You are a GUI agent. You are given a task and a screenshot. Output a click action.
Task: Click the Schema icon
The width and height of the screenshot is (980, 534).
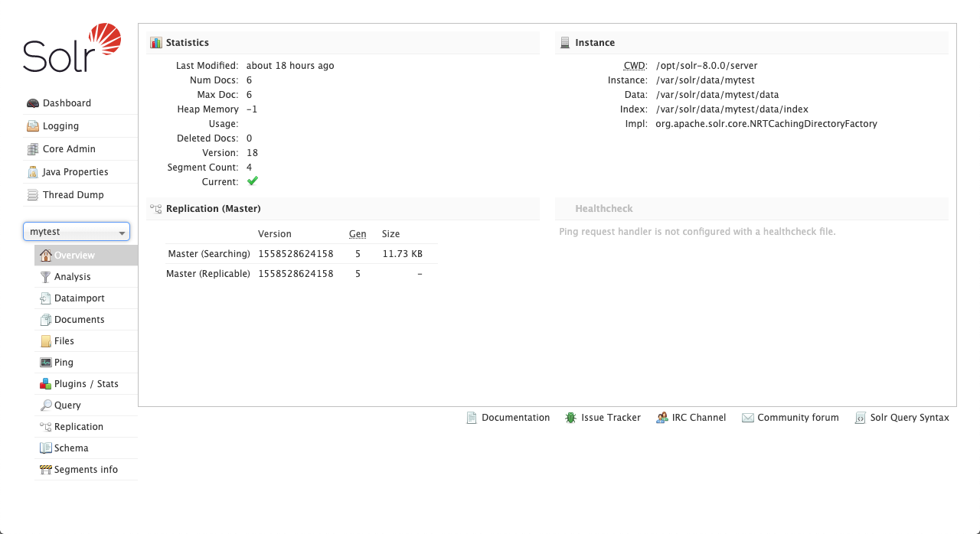pyautogui.click(x=44, y=448)
